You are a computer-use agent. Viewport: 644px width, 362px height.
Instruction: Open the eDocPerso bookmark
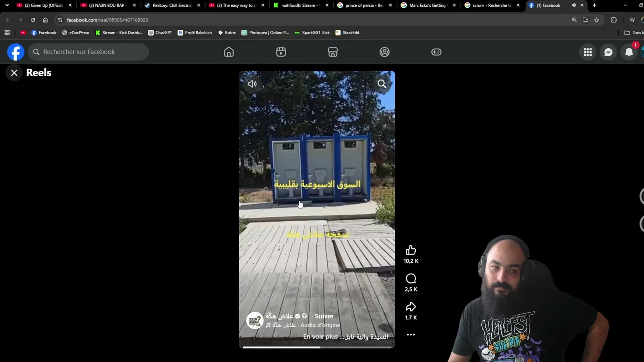point(75,33)
